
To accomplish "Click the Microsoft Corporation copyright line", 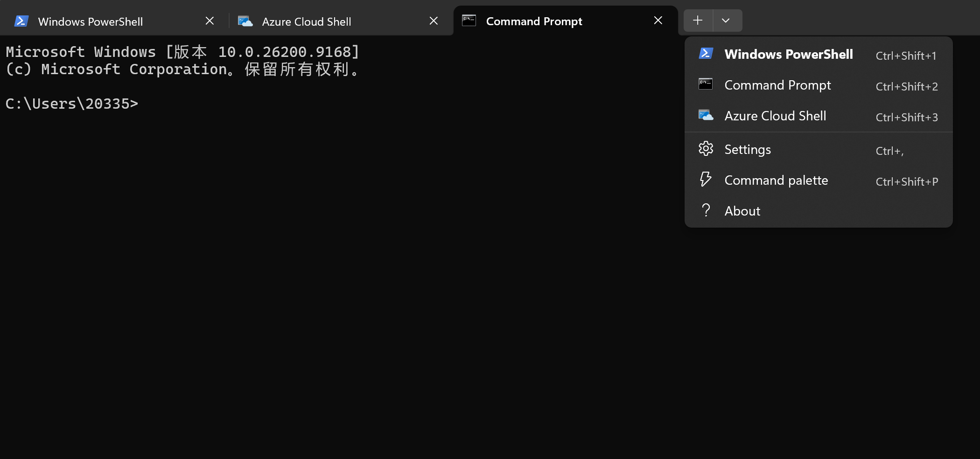I will pyautogui.click(x=182, y=70).
